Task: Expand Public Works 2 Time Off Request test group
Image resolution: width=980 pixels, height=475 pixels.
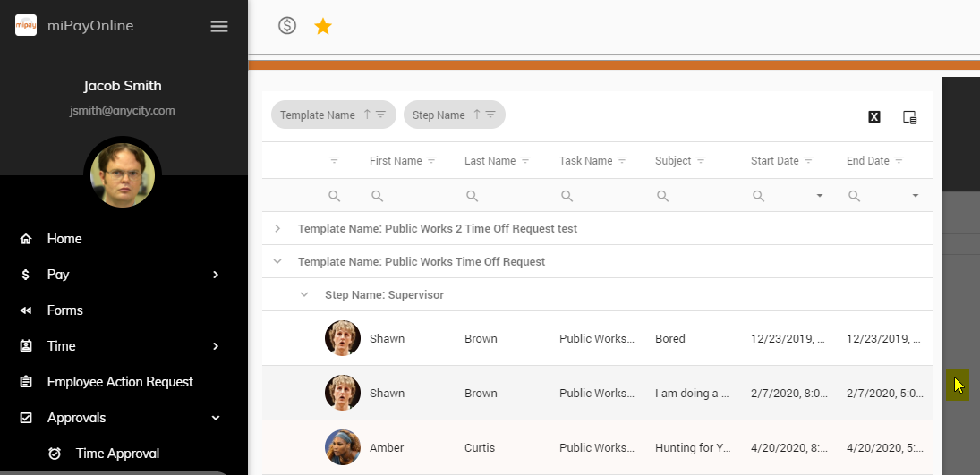Action: [x=277, y=229]
